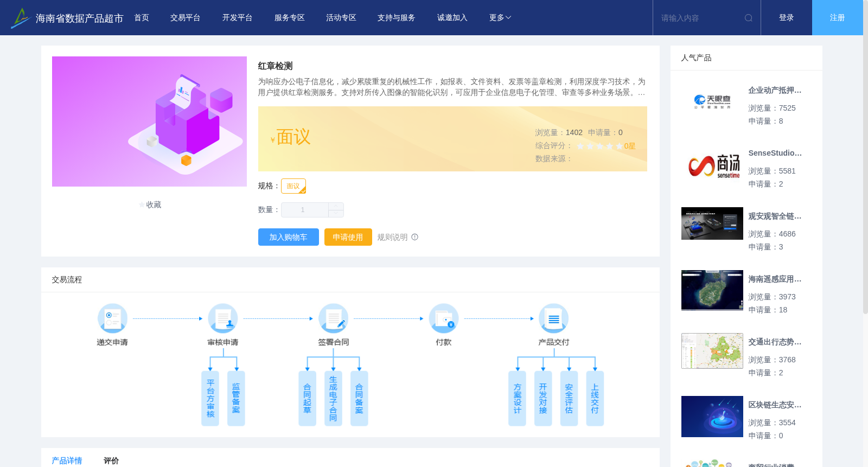The image size is (868, 467).
Task: Switch to the 评价 tab
Action: (111, 460)
